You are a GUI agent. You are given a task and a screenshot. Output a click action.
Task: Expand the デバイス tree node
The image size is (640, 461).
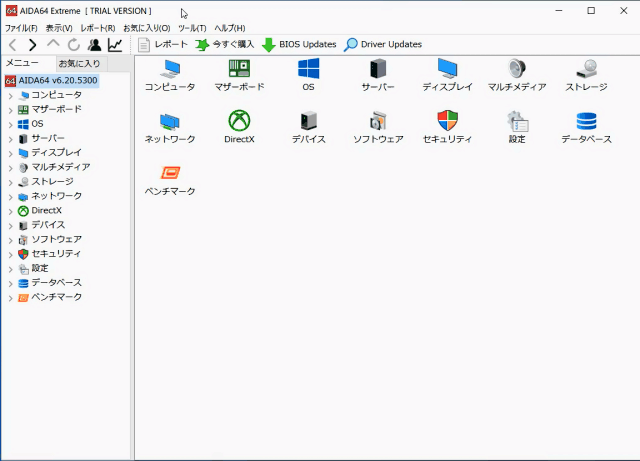click(x=11, y=225)
